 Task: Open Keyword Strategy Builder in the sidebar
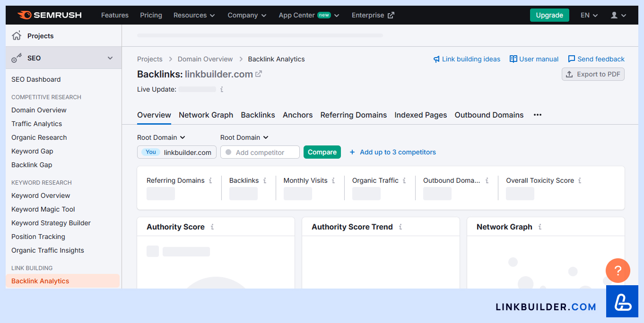pos(51,223)
